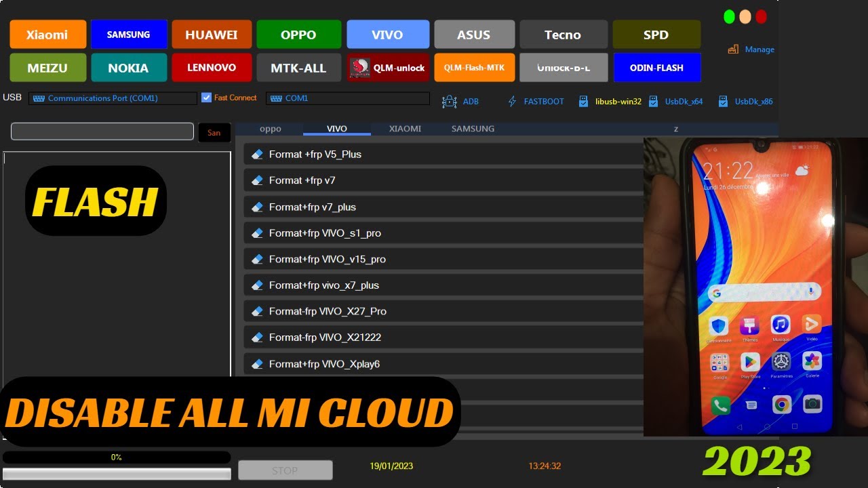Screen dimensions: 868x488
Task: Click eraser icon for Format+frp vivo_x7_plus
Action: click(257, 285)
